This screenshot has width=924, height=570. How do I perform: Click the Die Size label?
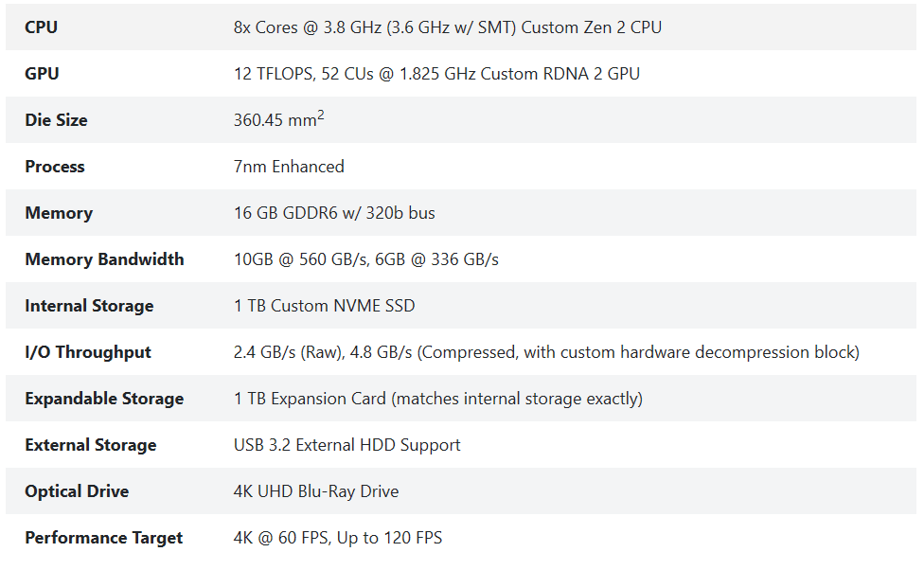(56, 120)
